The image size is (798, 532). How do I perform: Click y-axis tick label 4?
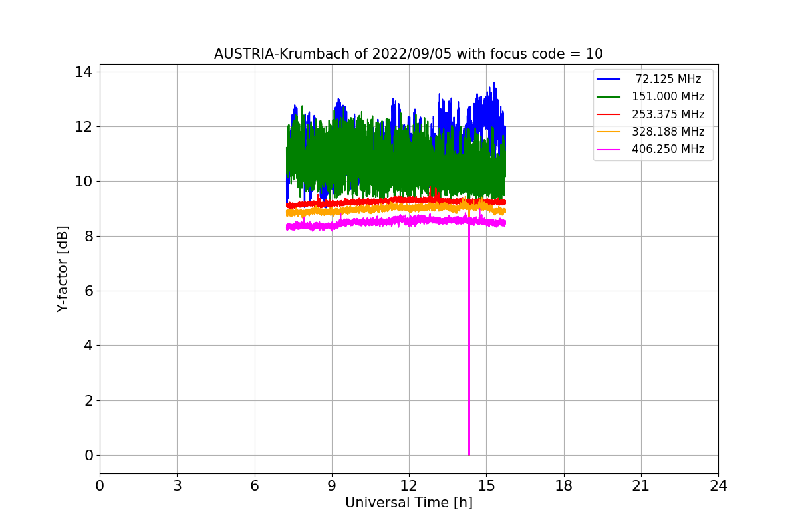(x=90, y=346)
